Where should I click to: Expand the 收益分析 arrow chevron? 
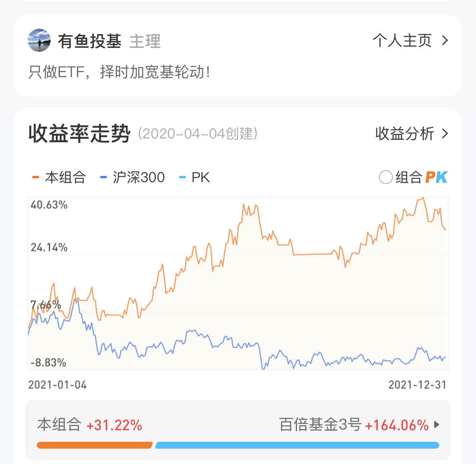coord(445,134)
